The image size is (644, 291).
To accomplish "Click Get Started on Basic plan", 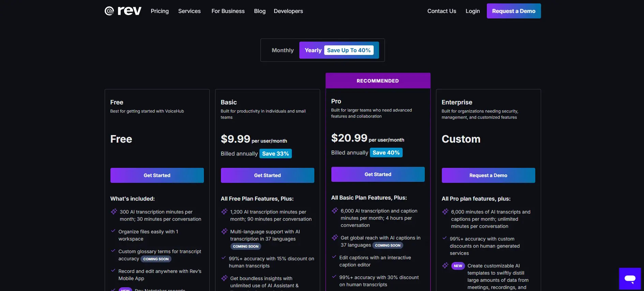I will (x=268, y=175).
